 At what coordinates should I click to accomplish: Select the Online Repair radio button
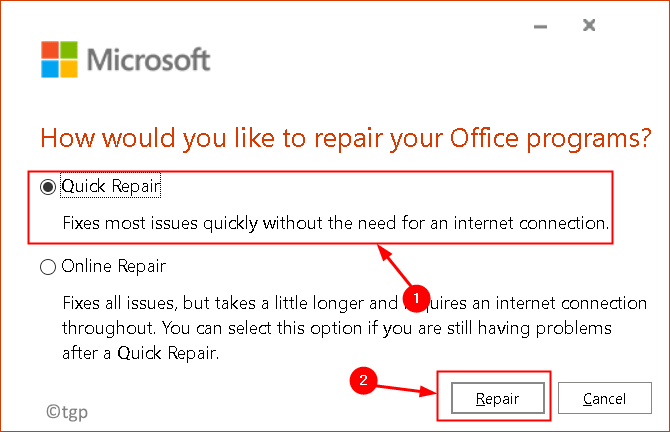pos(47,267)
